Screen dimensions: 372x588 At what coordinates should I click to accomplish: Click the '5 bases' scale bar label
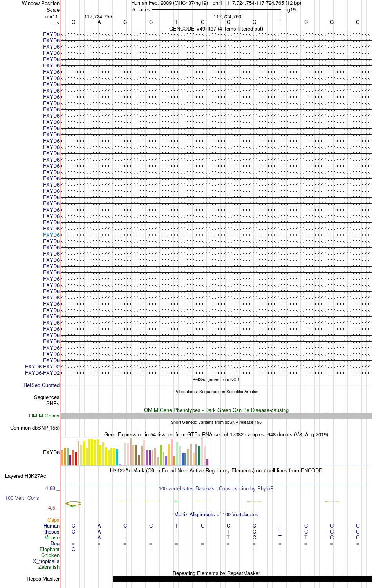point(141,9)
